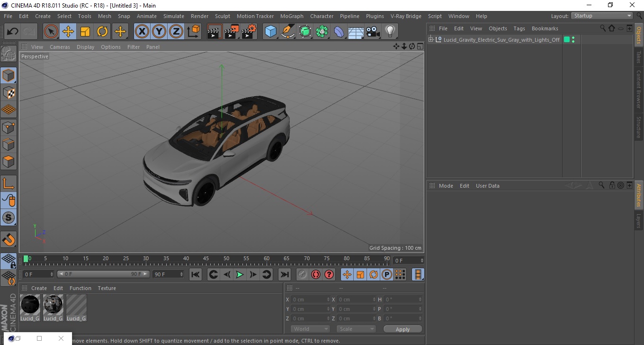The height and width of the screenshot is (345, 644).
Task: Click the Make Editable icon
Action: [x=9, y=54]
